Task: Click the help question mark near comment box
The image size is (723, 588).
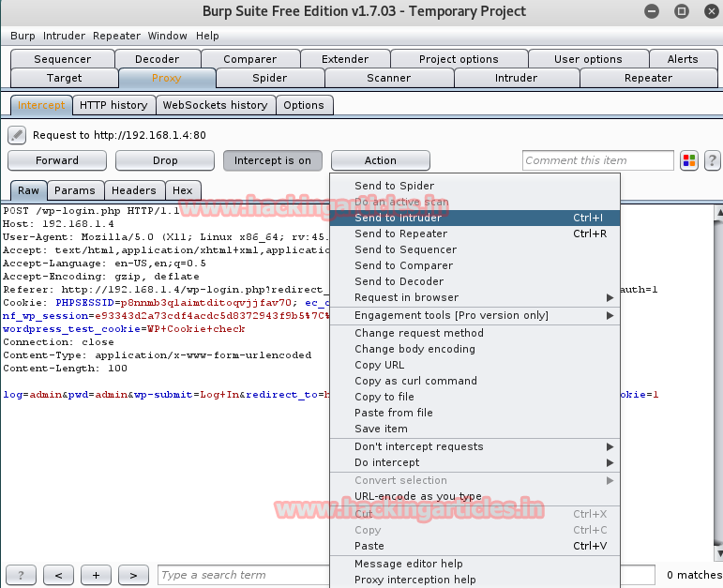Action: click(712, 160)
